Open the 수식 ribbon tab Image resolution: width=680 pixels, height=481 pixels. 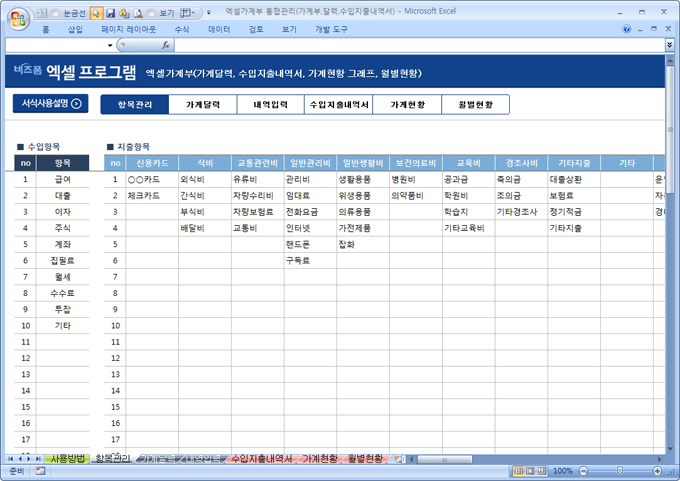pyautogui.click(x=181, y=30)
